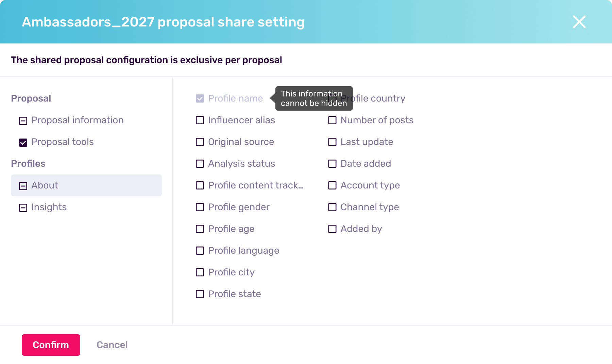Check the Last update option
Viewport: 612px width, 364px height.
coord(332,142)
